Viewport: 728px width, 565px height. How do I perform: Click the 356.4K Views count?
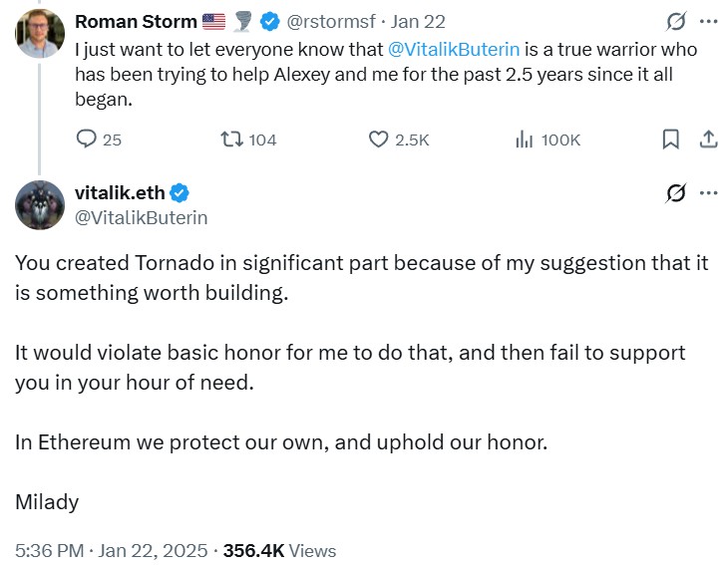279,550
